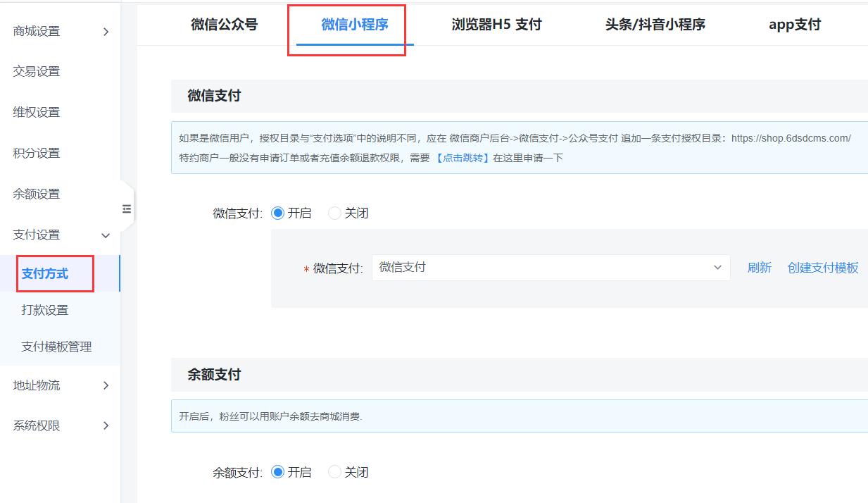Image resolution: width=868 pixels, height=503 pixels.
Task: Click the https://shop.6dsdcms.com/ URL text
Action: pyautogui.click(x=791, y=138)
